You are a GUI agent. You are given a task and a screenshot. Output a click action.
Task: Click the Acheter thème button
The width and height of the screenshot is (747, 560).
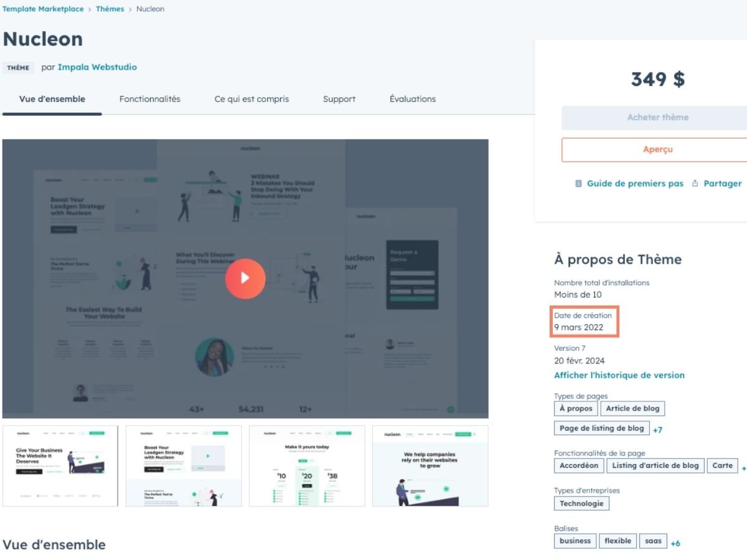pos(654,118)
